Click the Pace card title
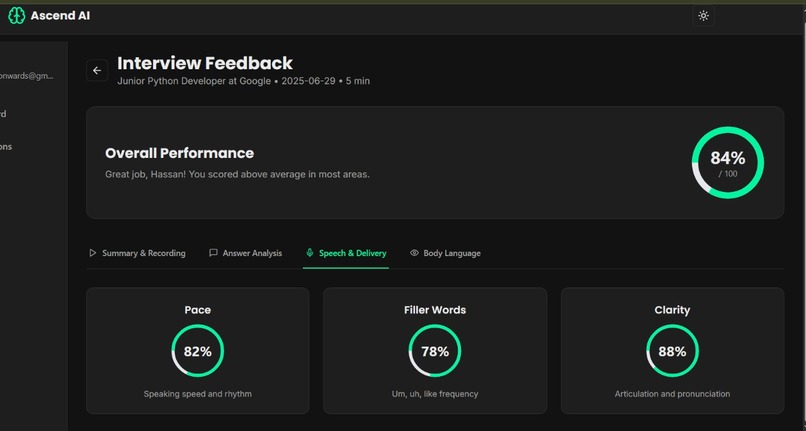This screenshot has width=806, height=431. (x=197, y=310)
